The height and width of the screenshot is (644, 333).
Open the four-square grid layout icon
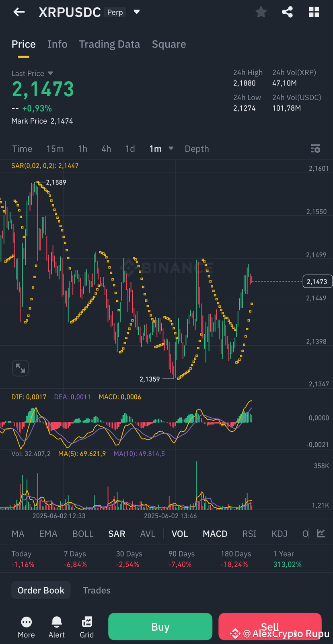314,12
